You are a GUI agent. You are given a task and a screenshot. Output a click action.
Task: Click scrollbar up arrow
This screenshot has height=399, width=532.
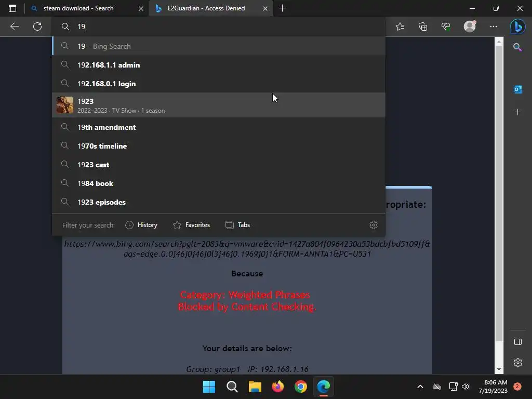499,42
